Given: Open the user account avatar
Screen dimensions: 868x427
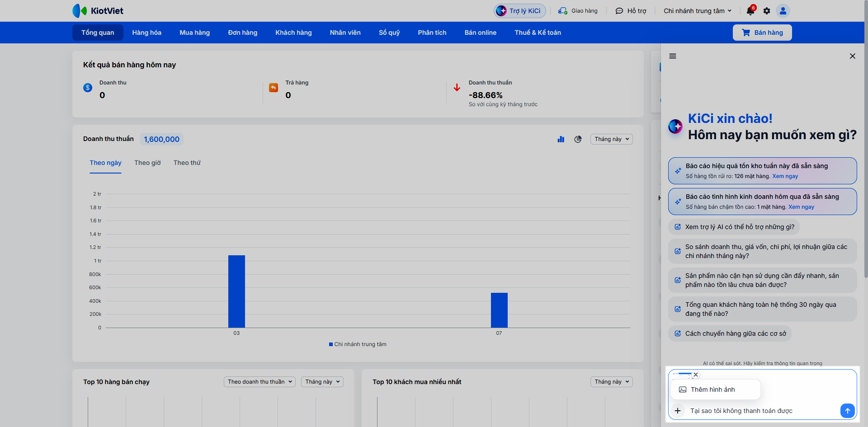Looking at the screenshot, I should click(783, 11).
